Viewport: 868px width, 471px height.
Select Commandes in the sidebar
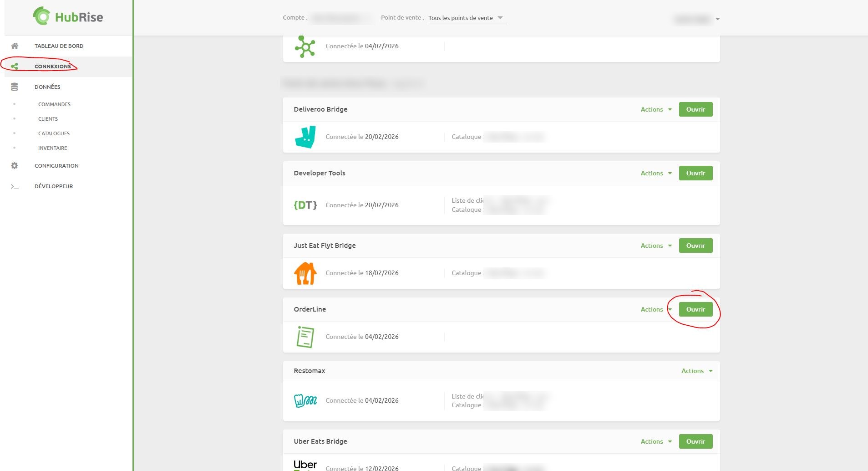(x=54, y=104)
